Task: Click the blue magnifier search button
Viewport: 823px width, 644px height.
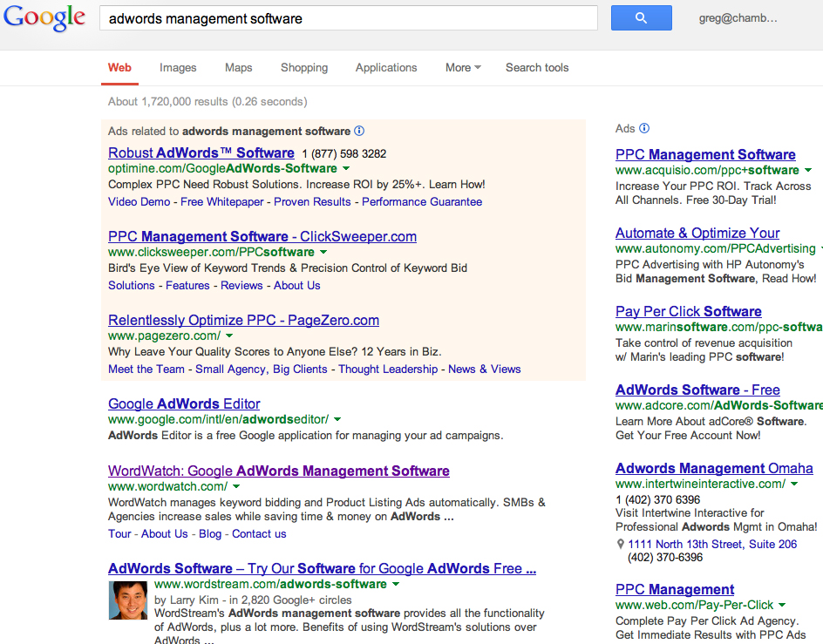Action: 641,17
